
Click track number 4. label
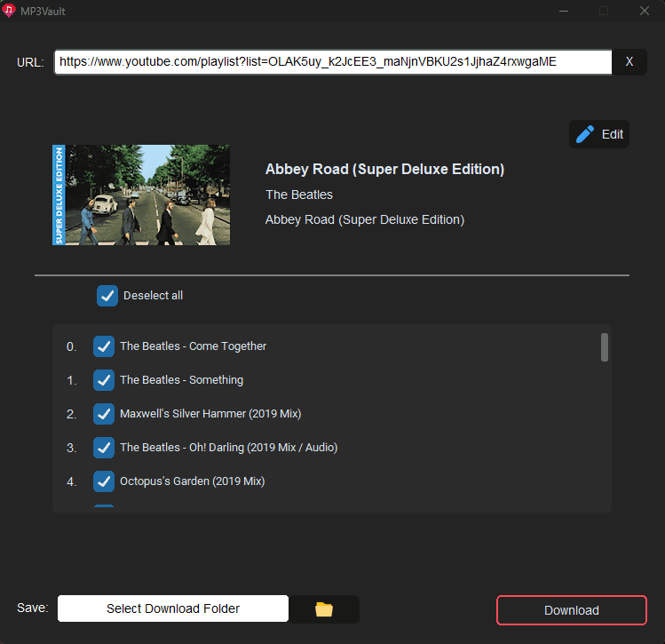pyautogui.click(x=72, y=482)
